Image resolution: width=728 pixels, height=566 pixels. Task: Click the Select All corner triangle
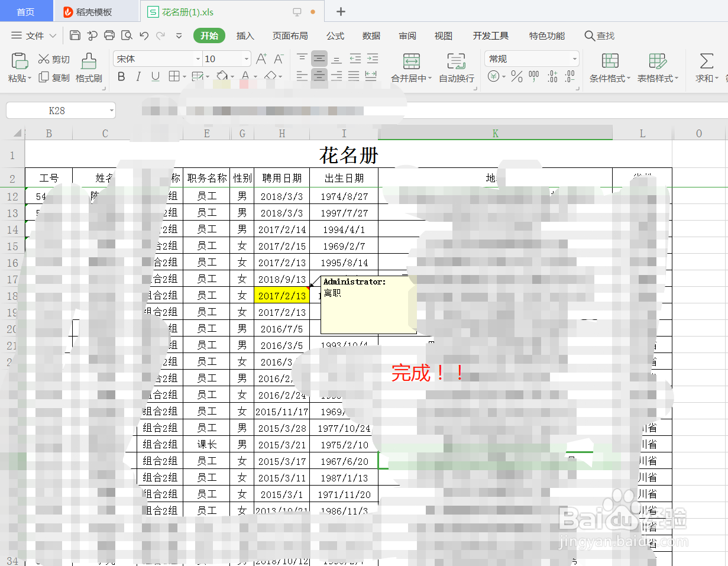17,133
